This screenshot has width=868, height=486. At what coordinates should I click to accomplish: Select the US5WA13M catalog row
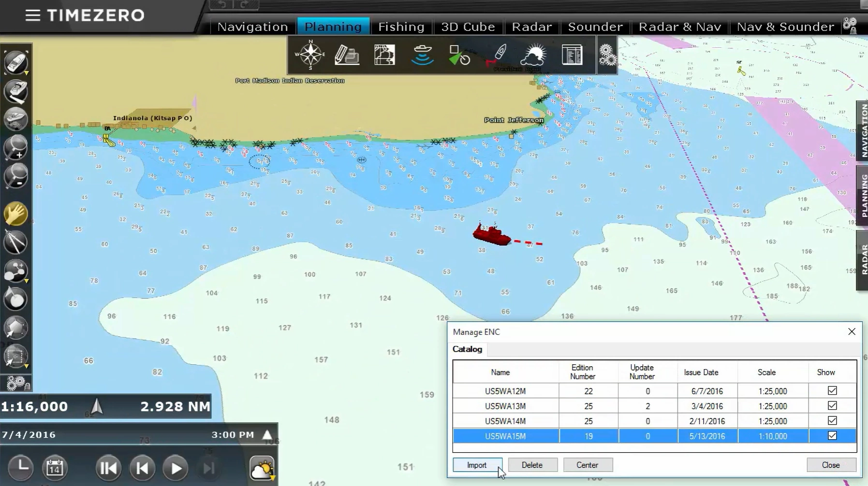pos(654,406)
